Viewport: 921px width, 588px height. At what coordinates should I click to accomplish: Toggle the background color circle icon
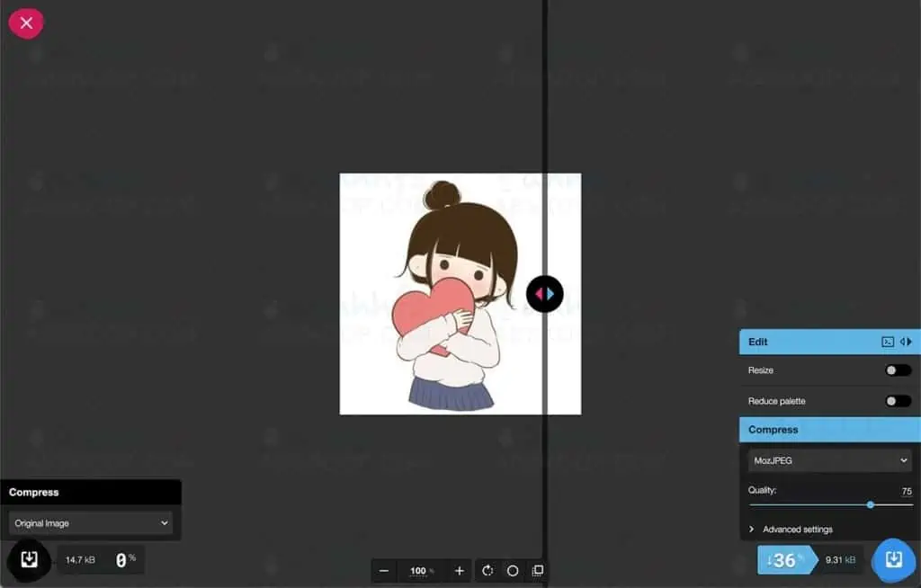pos(512,570)
